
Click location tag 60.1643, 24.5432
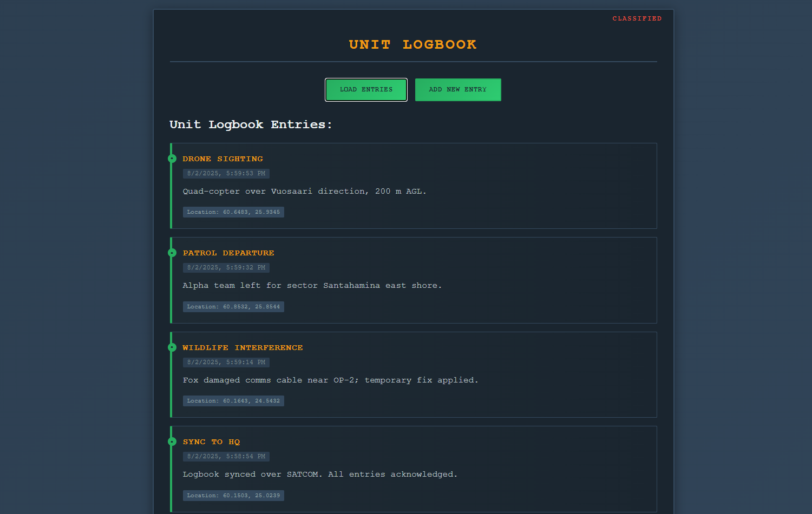233,401
